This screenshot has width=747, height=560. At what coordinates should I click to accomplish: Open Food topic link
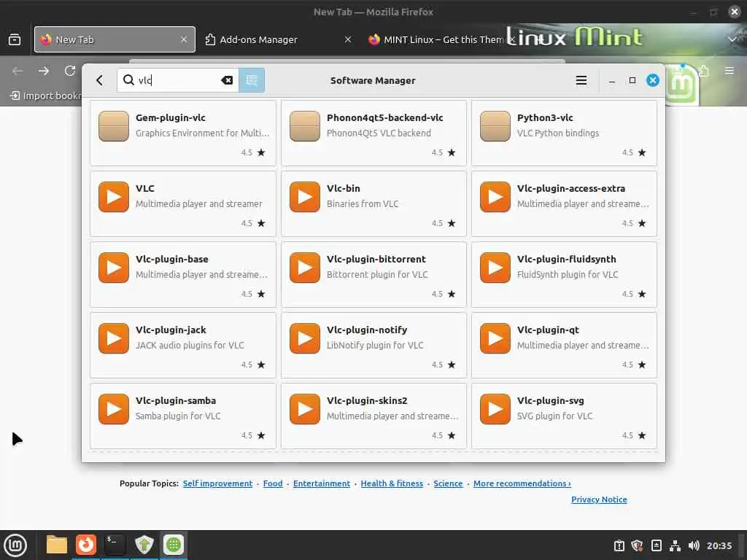273,483
